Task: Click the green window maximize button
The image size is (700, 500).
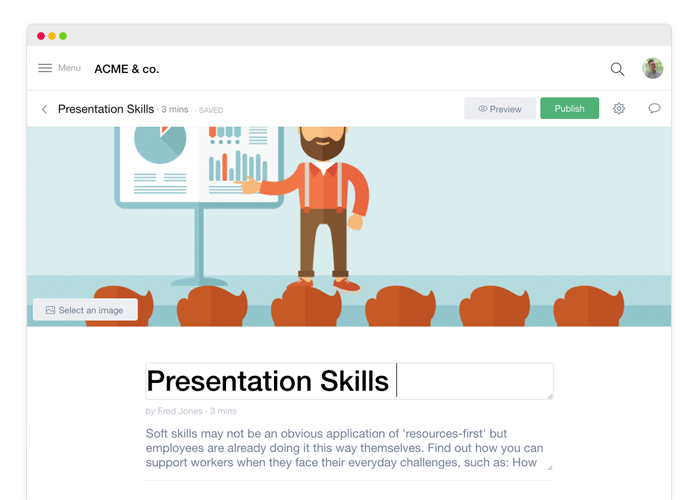Action: coord(63,36)
